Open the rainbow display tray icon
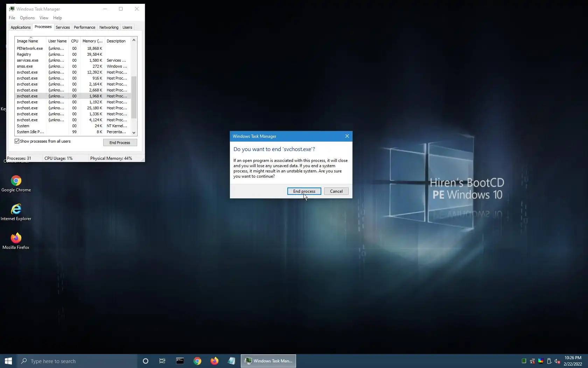This screenshot has height=368, width=588. tap(541, 361)
